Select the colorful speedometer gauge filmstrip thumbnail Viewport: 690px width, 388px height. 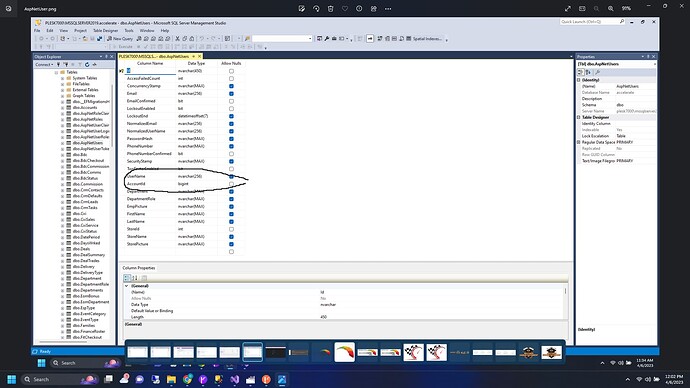pyautogui.click(x=345, y=352)
